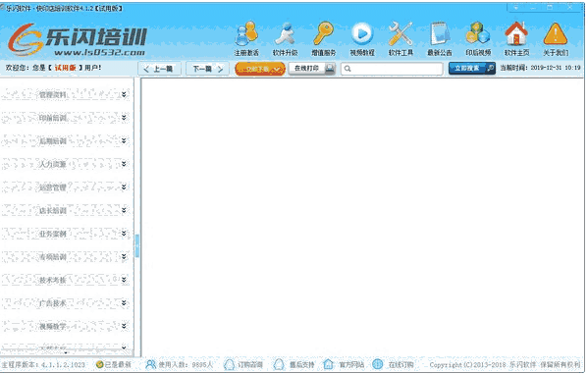Image resolution: width=588 pixels, height=374 pixels.
Task: Open the 软件升级 software upgrade icon
Action: [x=285, y=33]
